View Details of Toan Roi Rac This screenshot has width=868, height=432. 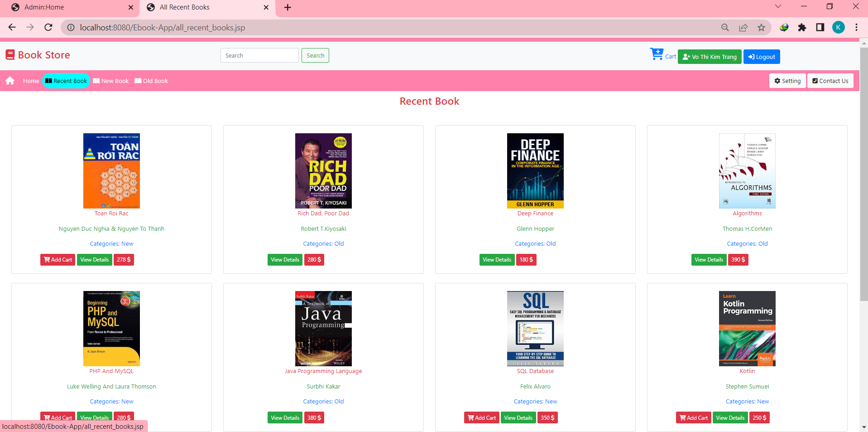pos(95,260)
